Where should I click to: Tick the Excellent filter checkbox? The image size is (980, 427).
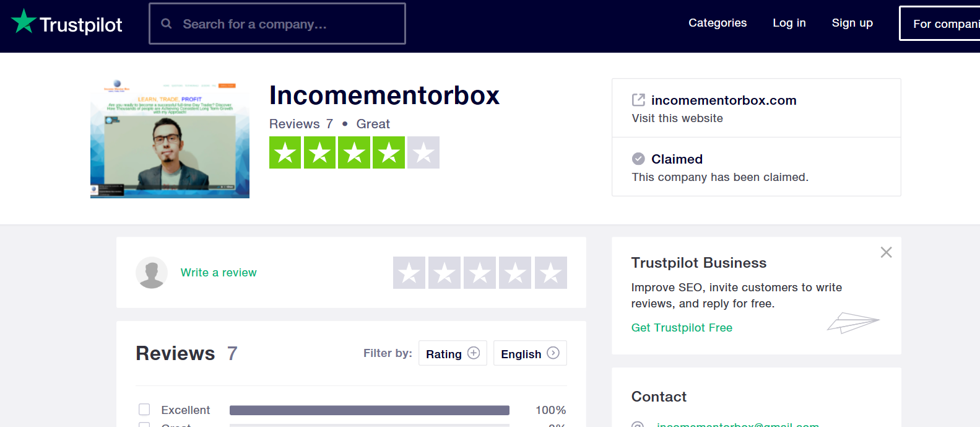144,410
